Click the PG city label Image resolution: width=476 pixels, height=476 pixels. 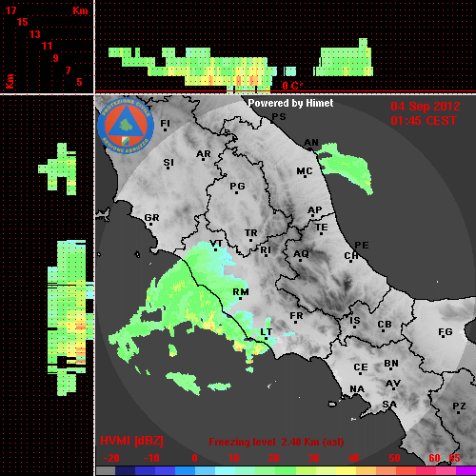pos(237,186)
